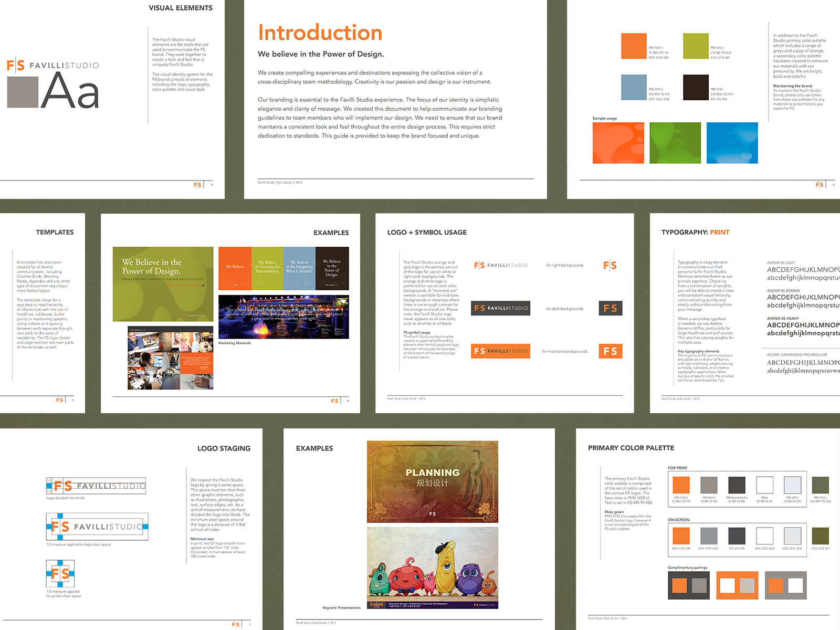Click the 'Keynote Presentations' caption

tap(342, 607)
